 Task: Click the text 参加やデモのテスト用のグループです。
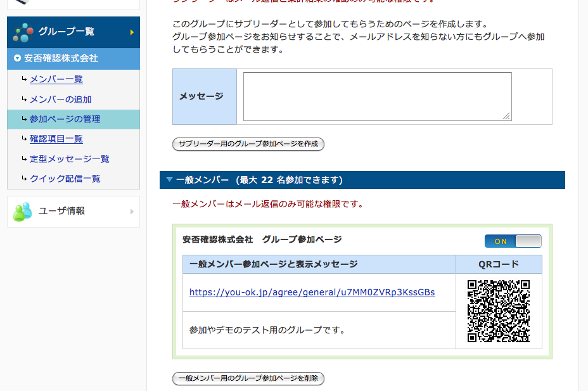coord(267,330)
